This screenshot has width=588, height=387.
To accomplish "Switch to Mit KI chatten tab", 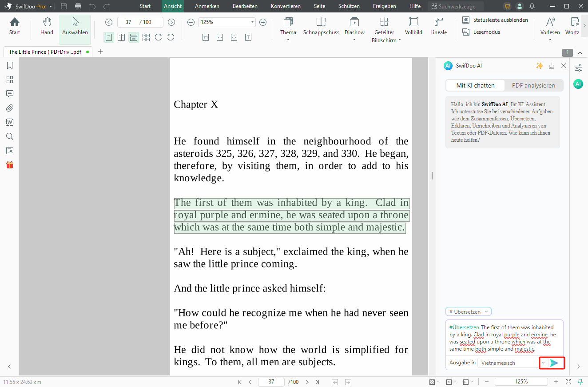I will point(475,85).
